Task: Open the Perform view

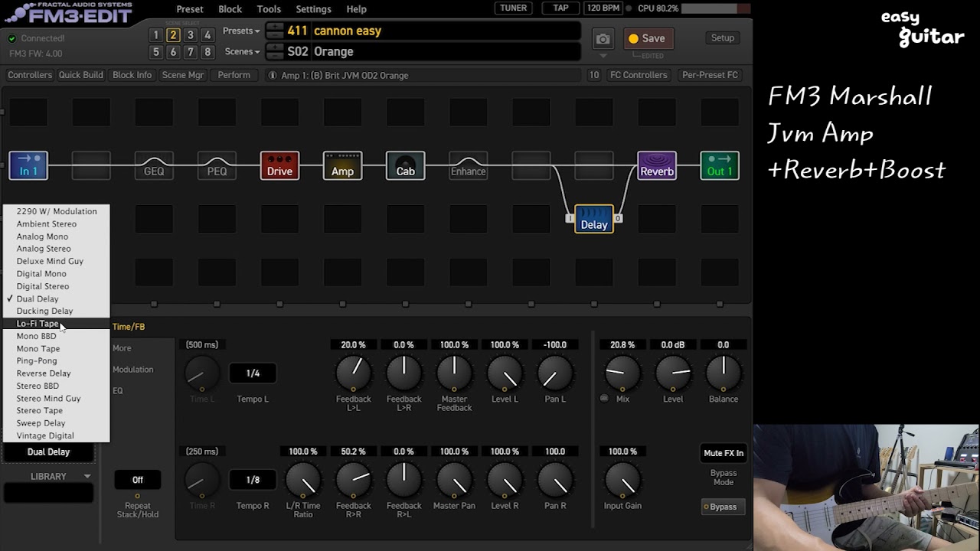Action: (234, 75)
